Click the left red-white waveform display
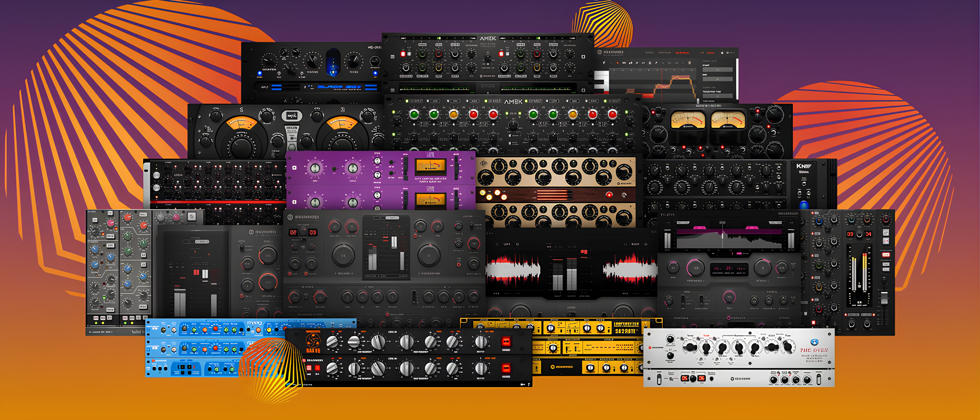 pos(513,269)
